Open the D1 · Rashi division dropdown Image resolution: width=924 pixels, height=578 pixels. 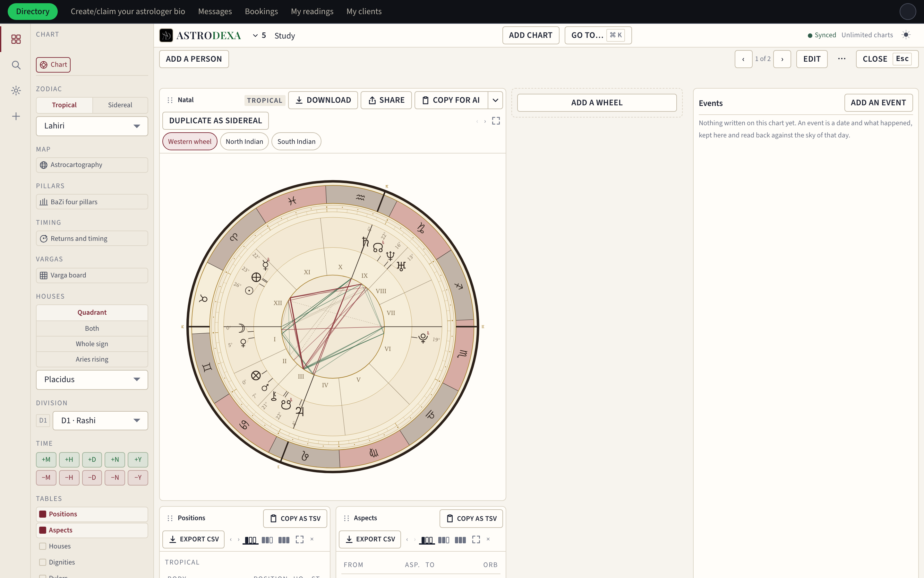click(100, 421)
